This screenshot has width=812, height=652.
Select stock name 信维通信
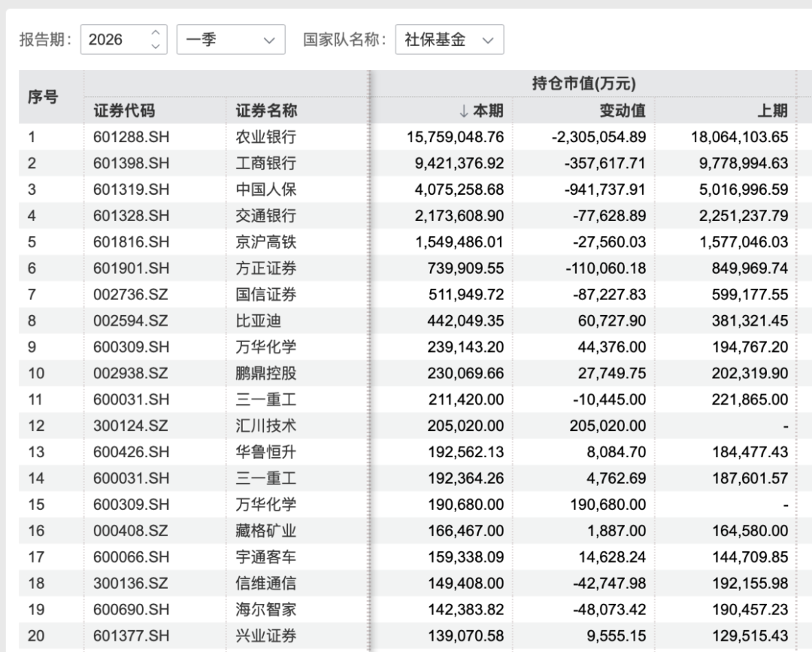[266, 583]
